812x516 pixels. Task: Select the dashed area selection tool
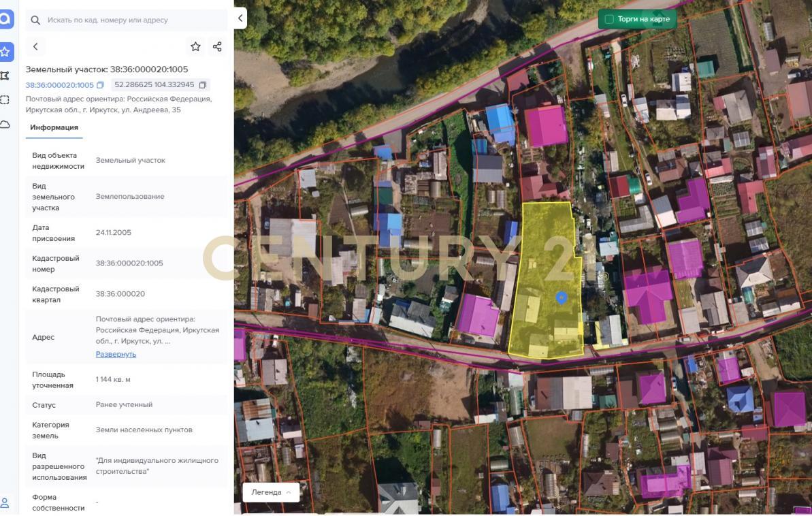pos(5,100)
